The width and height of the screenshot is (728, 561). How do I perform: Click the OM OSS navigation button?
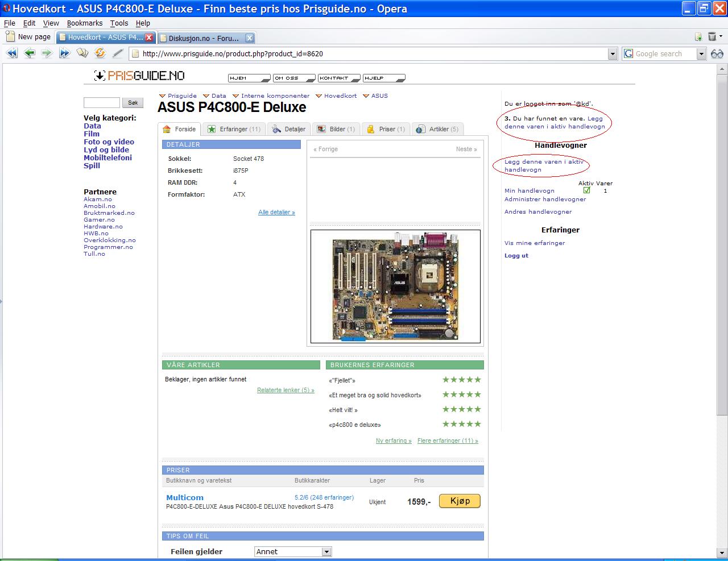(x=294, y=78)
